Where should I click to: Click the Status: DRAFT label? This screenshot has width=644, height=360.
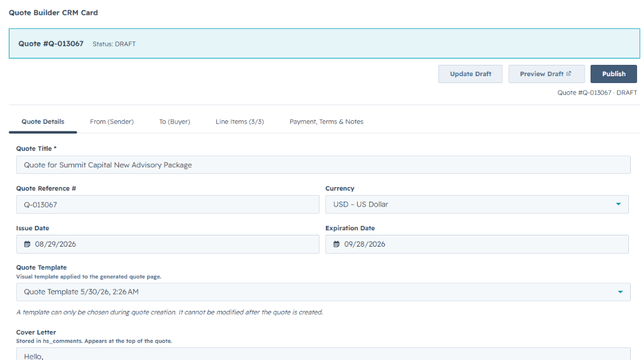[x=114, y=44]
